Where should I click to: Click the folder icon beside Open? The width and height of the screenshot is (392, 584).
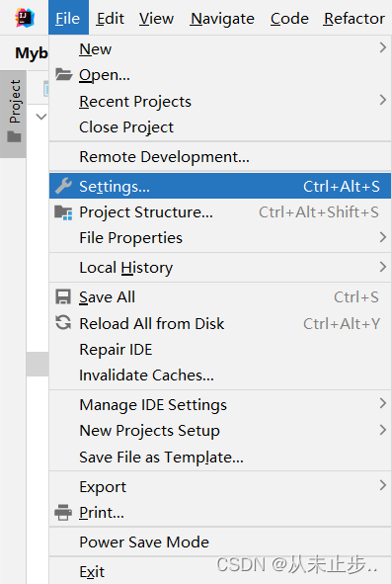63,74
